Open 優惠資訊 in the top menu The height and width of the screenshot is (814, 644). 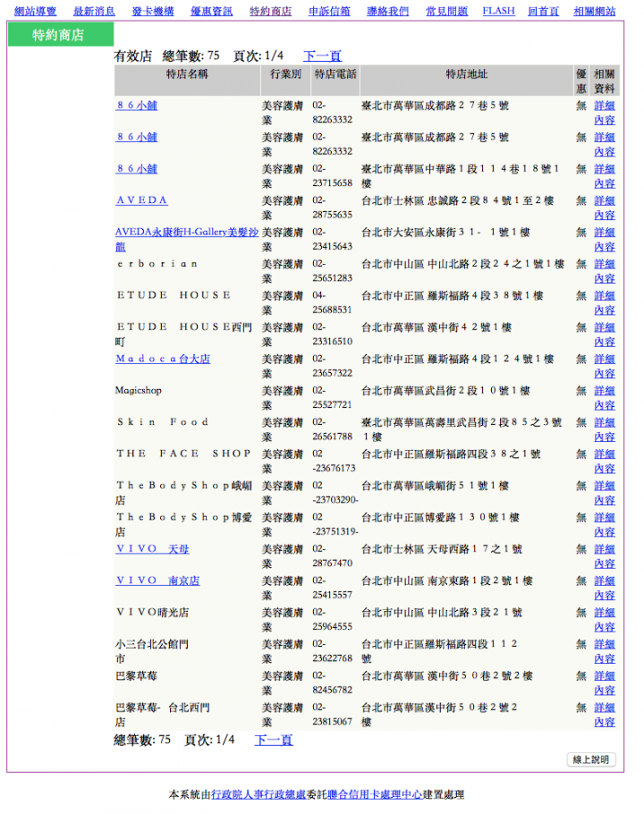212,11
